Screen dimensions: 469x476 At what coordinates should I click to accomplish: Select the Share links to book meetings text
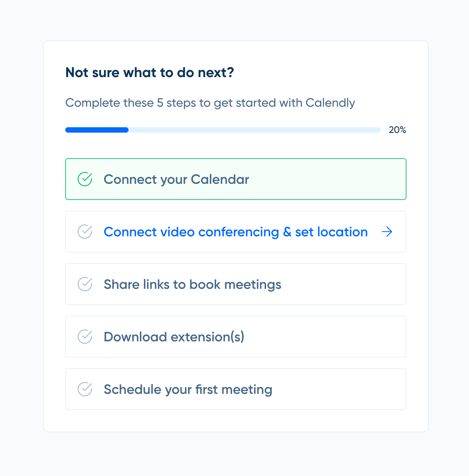coord(192,284)
